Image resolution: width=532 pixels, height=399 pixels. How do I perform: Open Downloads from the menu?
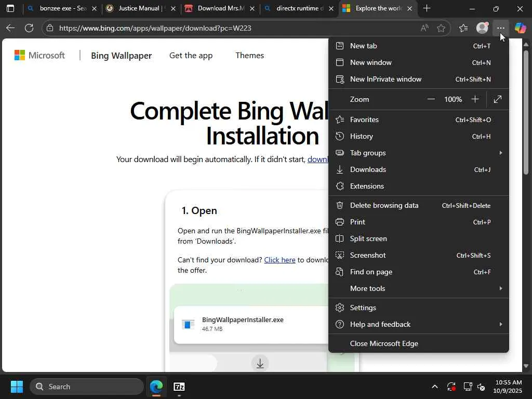(x=419, y=170)
